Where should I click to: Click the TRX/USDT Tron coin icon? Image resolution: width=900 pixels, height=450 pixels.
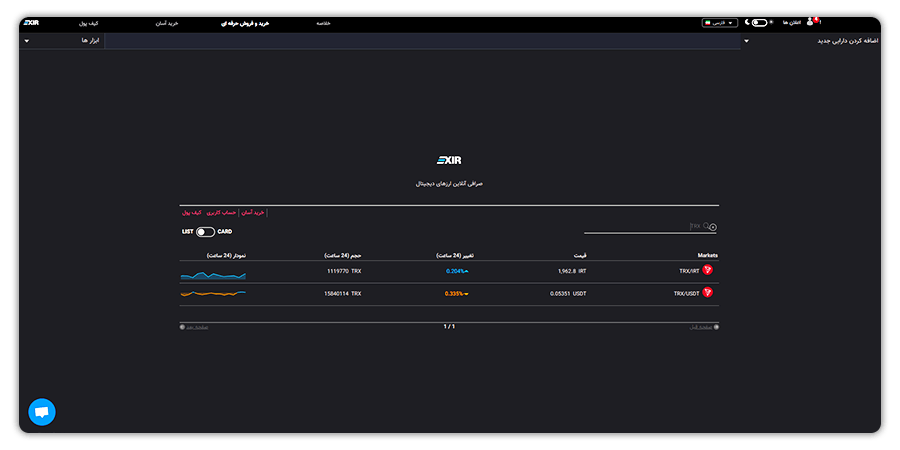(707, 293)
